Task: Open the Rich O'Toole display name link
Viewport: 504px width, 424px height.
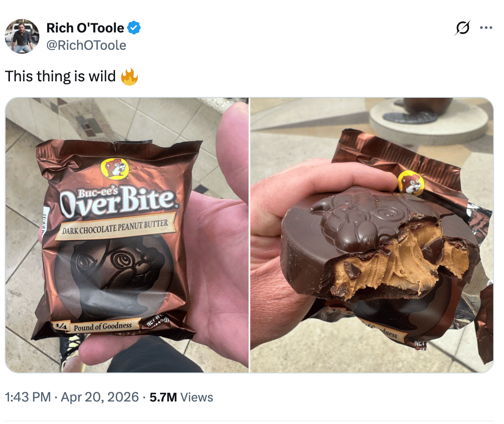Action: coord(85,29)
